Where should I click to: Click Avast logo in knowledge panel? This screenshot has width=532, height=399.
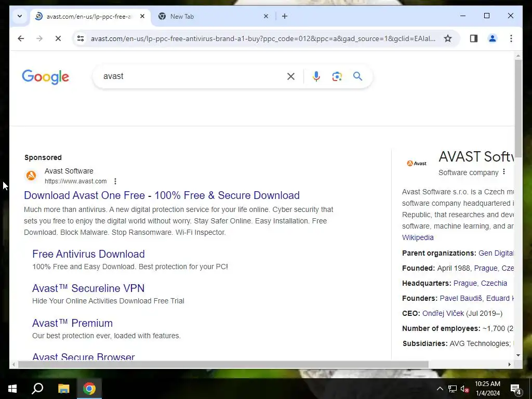coord(417,164)
